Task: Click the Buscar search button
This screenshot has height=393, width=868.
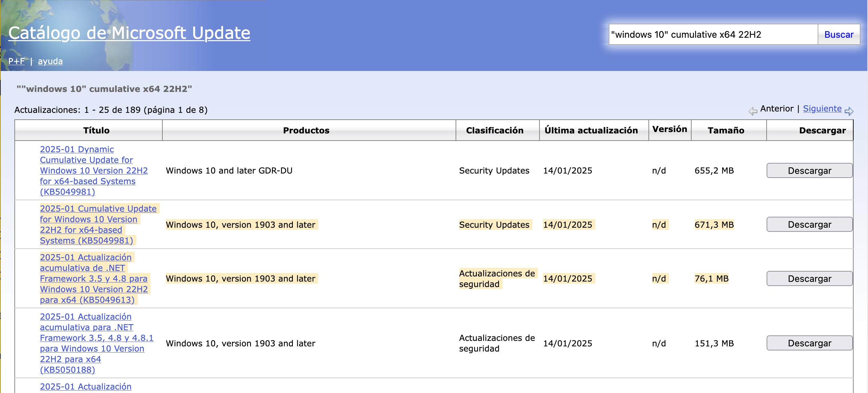Action: pyautogui.click(x=839, y=34)
